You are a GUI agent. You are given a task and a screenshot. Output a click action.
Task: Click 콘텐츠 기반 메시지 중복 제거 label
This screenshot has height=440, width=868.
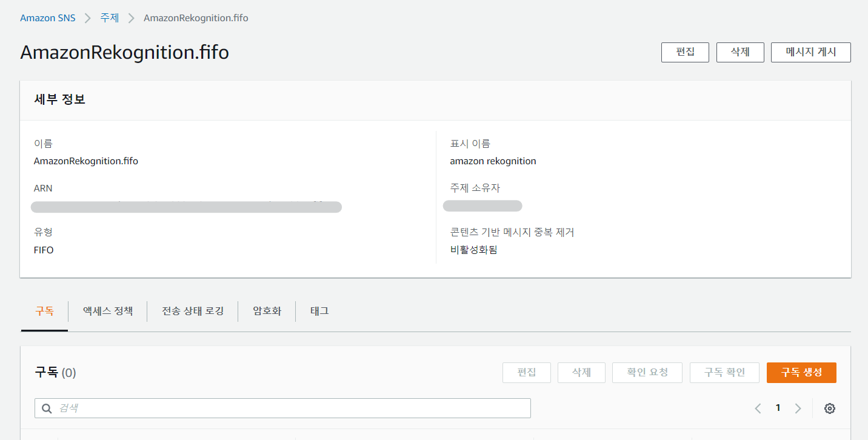[x=512, y=232]
